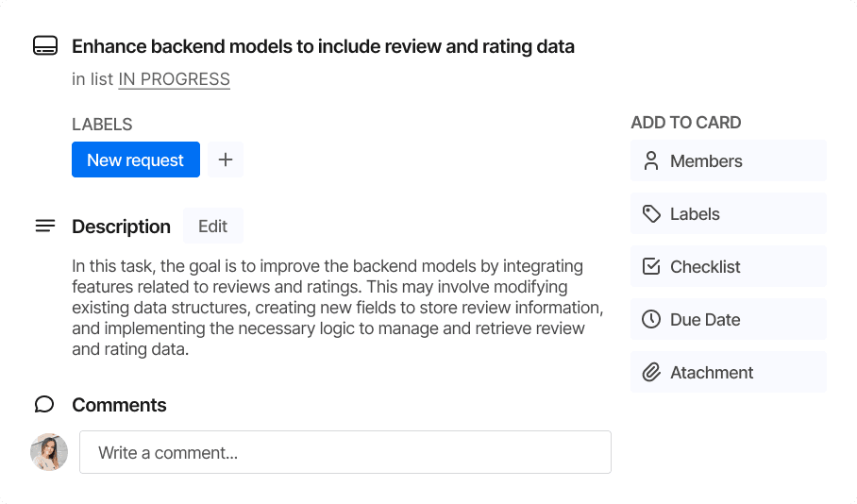Edit the card description
Image resolution: width=857 pixels, height=504 pixels.
[x=212, y=227]
